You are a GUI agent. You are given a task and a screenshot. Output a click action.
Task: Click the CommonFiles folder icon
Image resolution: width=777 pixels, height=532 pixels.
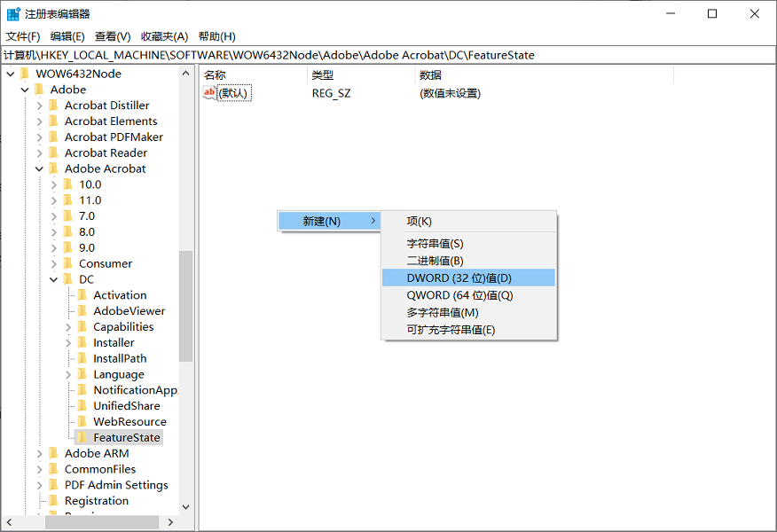[x=54, y=469]
